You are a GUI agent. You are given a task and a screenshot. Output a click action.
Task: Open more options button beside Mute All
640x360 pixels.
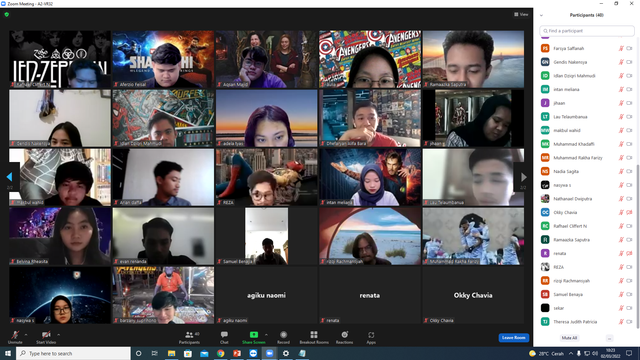609,338
